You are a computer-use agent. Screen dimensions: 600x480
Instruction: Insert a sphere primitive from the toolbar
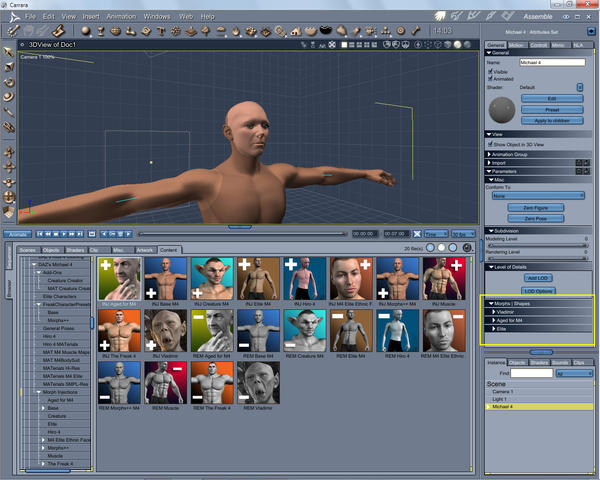coord(86,31)
